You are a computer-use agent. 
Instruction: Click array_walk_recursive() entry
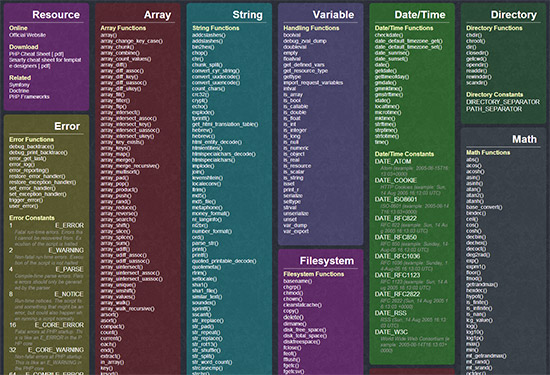127,309
